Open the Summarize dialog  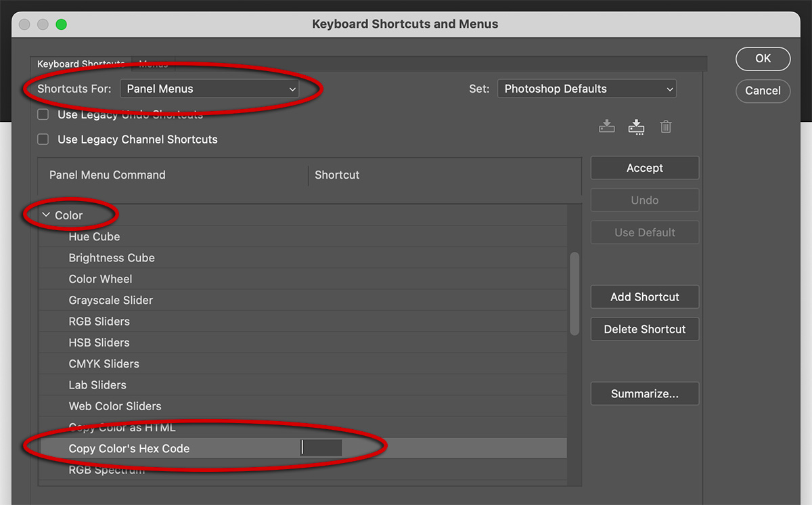pos(644,393)
